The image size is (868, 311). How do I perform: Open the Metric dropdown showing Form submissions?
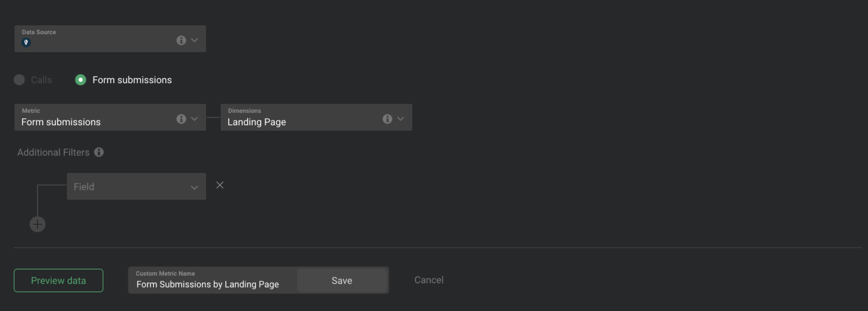(x=194, y=119)
